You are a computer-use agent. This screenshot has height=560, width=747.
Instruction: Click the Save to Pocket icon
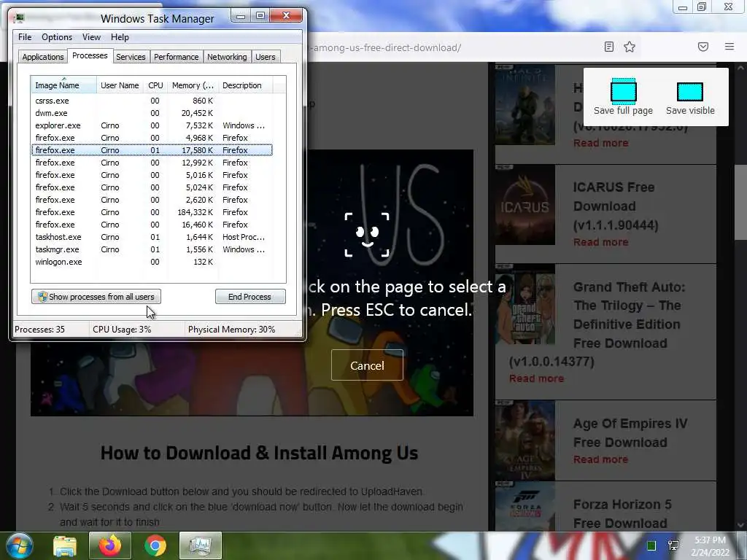pos(703,47)
